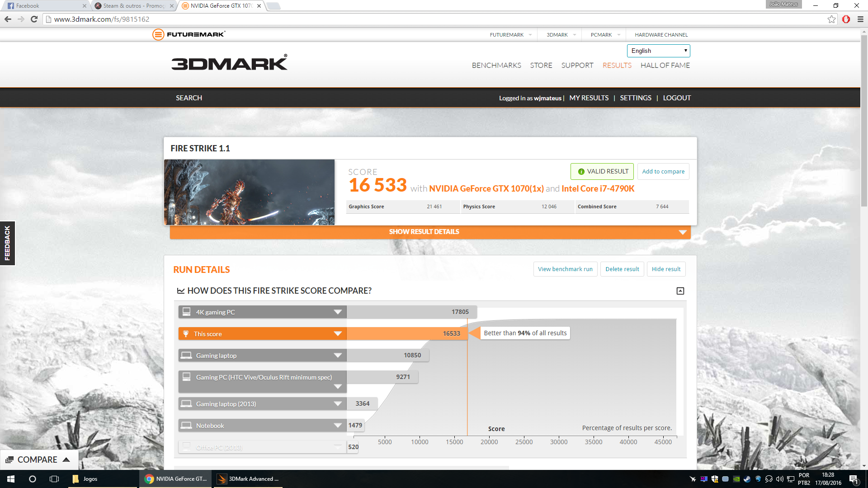Click the Futuremark logo icon
868x488 pixels.
click(x=158, y=34)
